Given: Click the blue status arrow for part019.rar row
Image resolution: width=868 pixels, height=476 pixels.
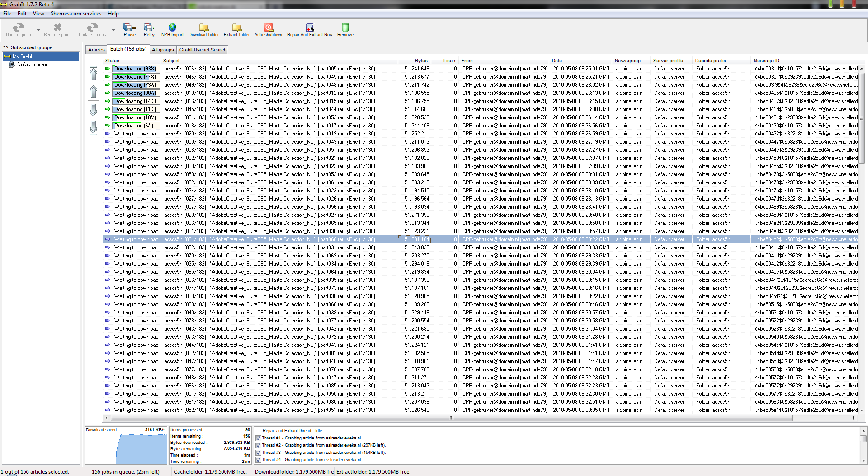Looking at the screenshot, I should point(108,134).
